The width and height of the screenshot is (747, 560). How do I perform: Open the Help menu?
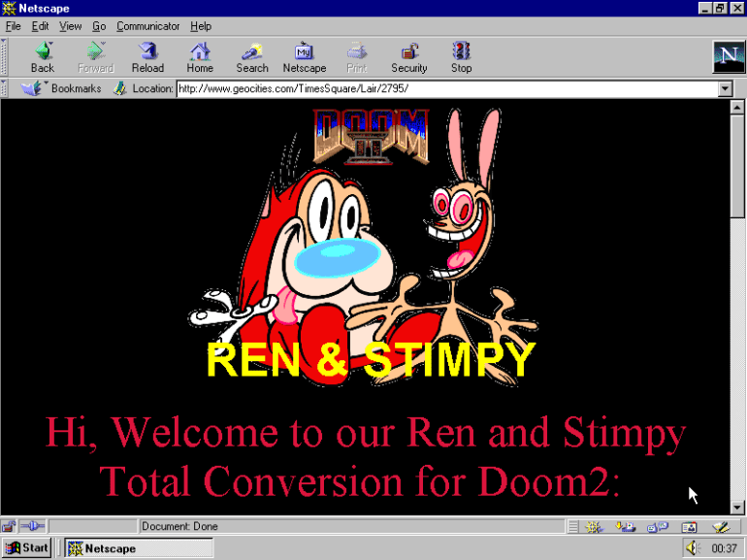[201, 26]
